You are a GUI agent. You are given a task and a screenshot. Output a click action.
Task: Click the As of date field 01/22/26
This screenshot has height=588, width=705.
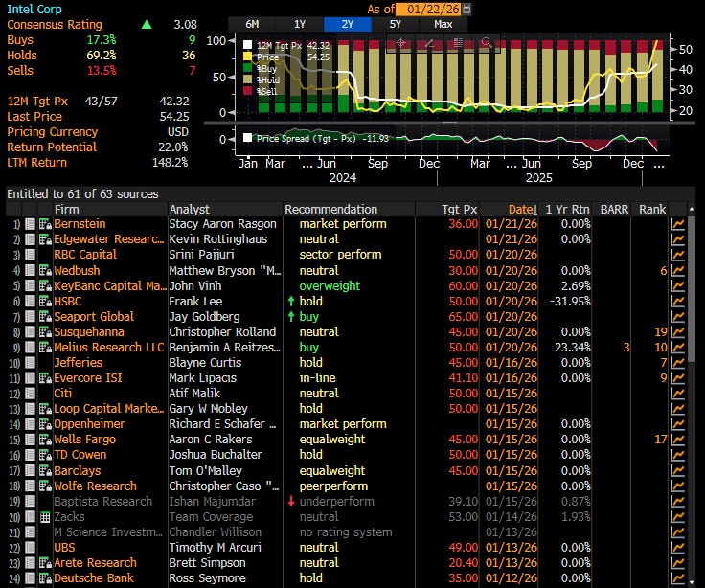coord(428,9)
